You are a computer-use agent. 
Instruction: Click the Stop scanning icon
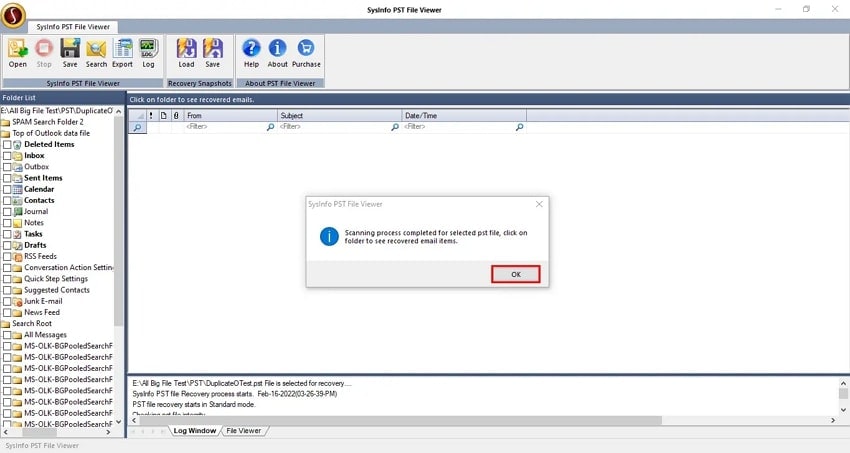coord(44,49)
